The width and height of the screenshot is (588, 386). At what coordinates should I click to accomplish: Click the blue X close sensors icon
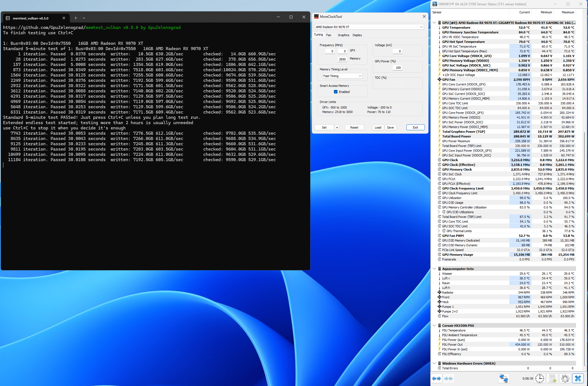(578, 378)
